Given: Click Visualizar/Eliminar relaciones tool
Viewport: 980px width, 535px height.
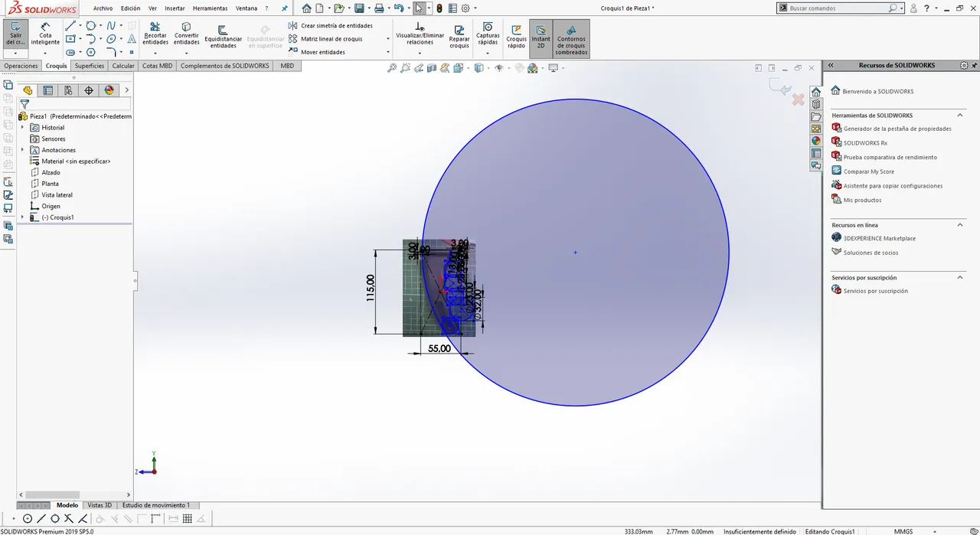Looking at the screenshot, I should (420, 34).
